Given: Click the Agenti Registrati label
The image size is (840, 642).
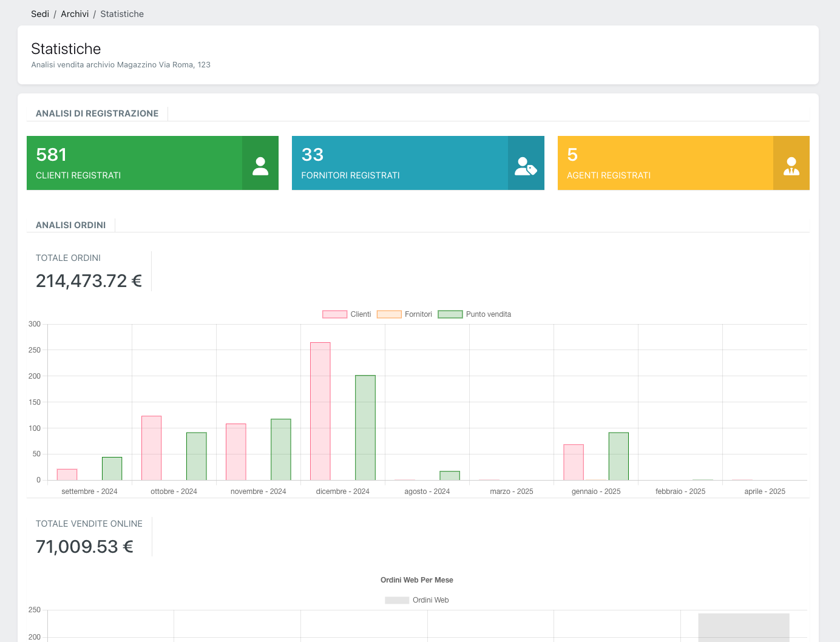Looking at the screenshot, I should click(609, 175).
